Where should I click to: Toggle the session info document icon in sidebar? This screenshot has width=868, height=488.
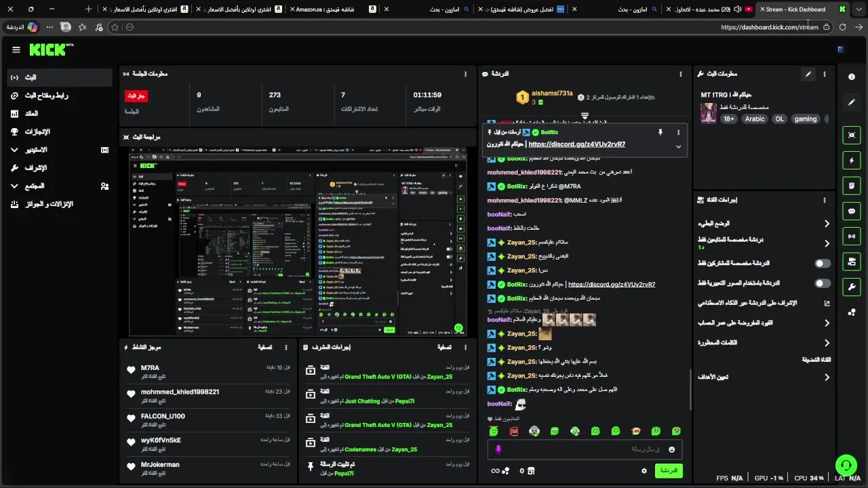coord(852,185)
